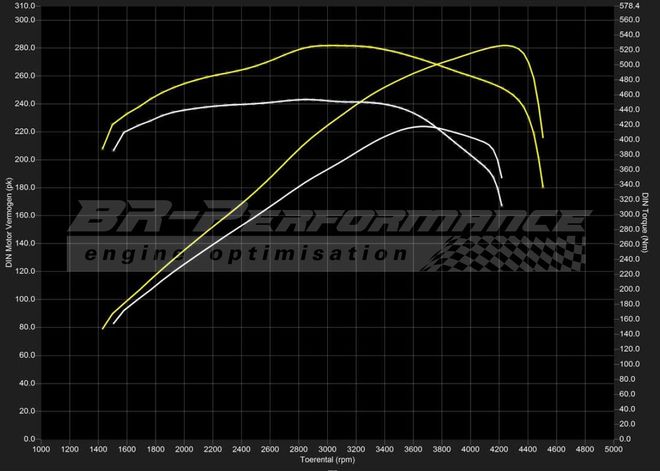Click the 578.4 label on the torque axis
660x471 pixels.
pyautogui.click(x=629, y=5)
